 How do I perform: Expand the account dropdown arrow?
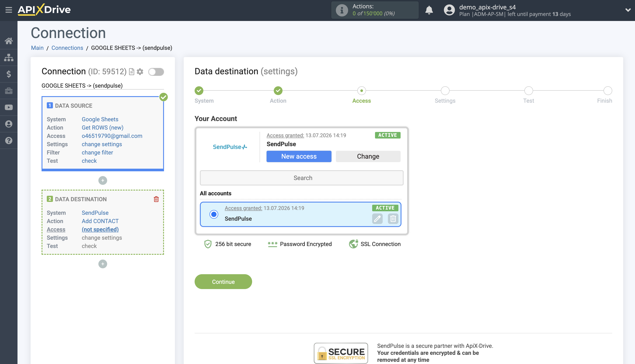[x=628, y=10]
